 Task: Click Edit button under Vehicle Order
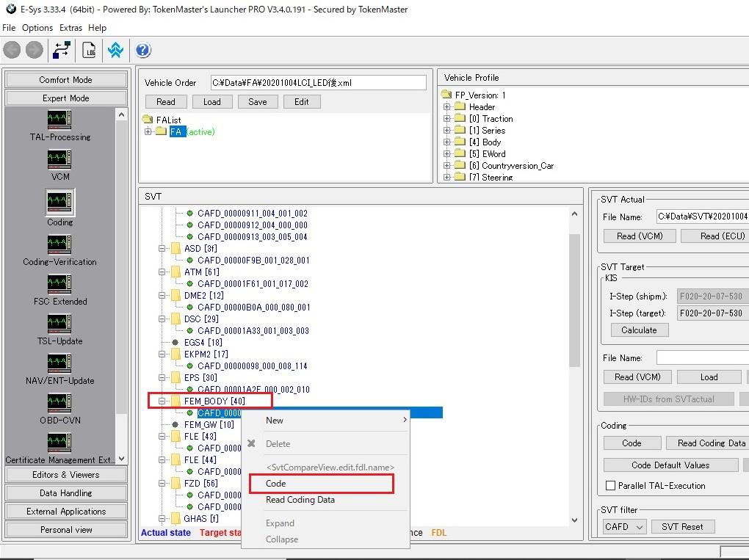(x=301, y=102)
